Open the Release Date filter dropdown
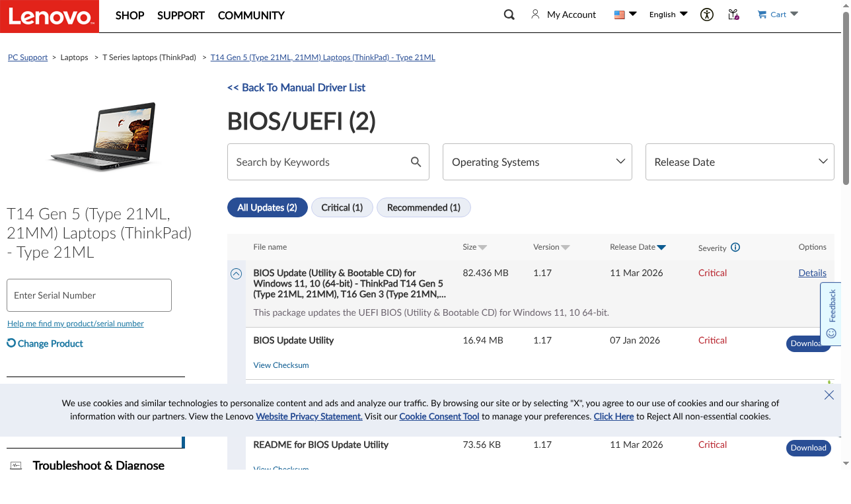Viewport: 851px width, 504px height. click(740, 162)
